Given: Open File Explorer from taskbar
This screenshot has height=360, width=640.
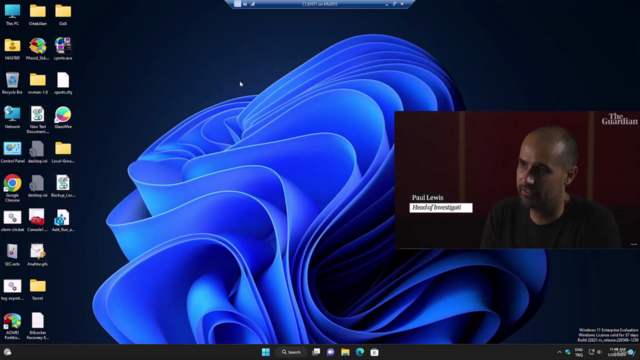Looking at the screenshot, I should [x=345, y=352].
